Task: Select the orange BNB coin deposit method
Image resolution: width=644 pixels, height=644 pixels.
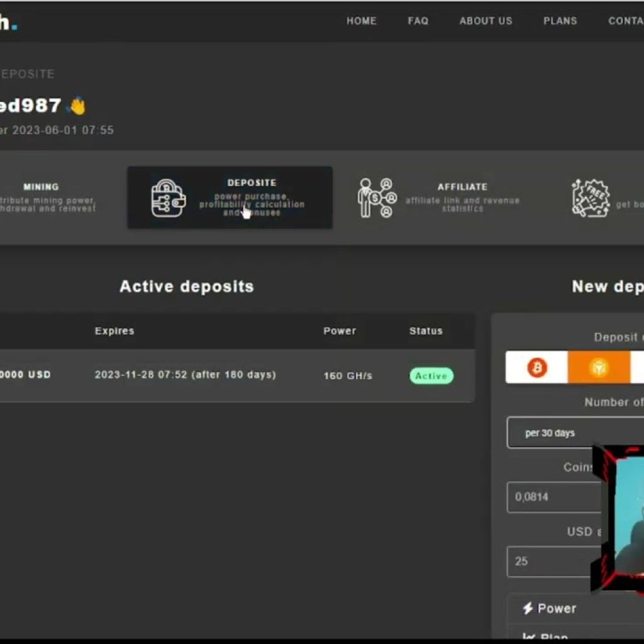Action: 598,367
